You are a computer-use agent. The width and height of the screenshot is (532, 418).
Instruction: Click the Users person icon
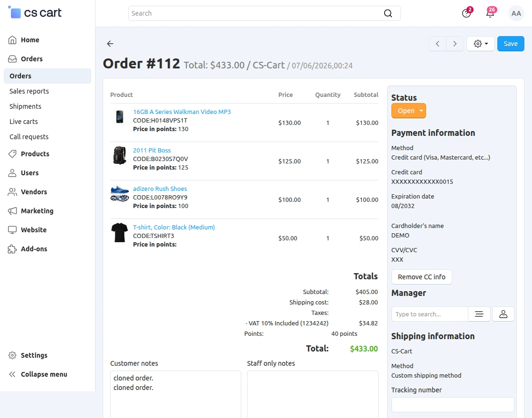pyautogui.click(x=12, y=173)
